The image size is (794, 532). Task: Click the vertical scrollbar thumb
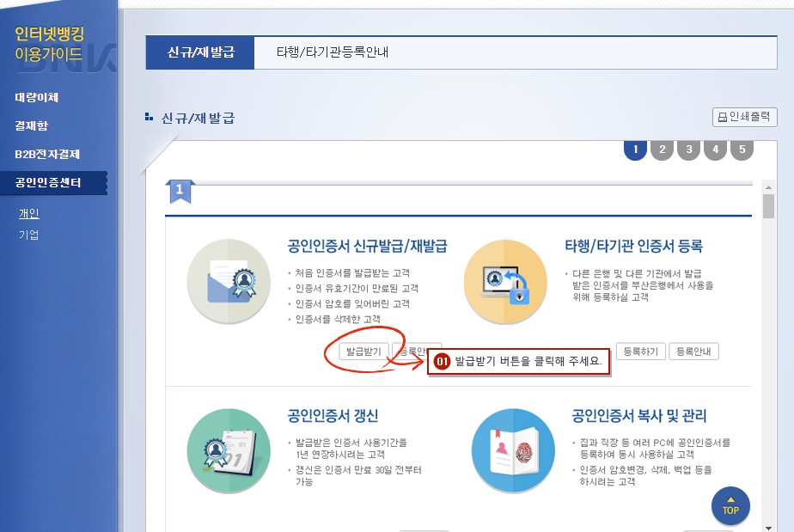(x=769, y=206)
